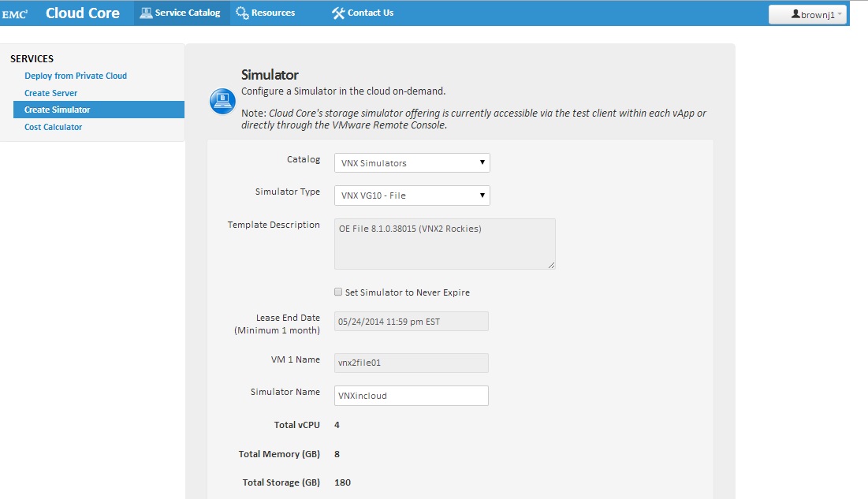This screenshot has width=868, height=499.
Task: Expand the Simulator Type dropdown
Action: [412, 196]
